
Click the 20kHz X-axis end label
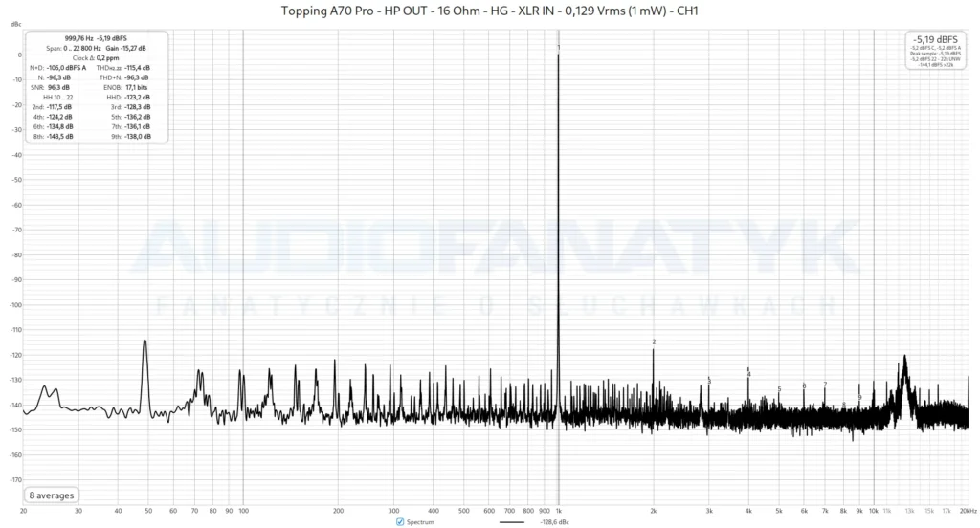[969, 511]
